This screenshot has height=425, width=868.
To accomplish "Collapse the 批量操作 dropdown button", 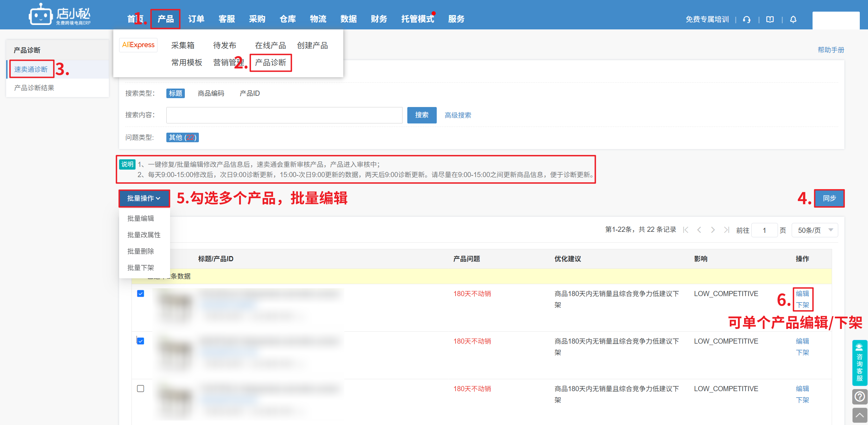I will [144, 198].
